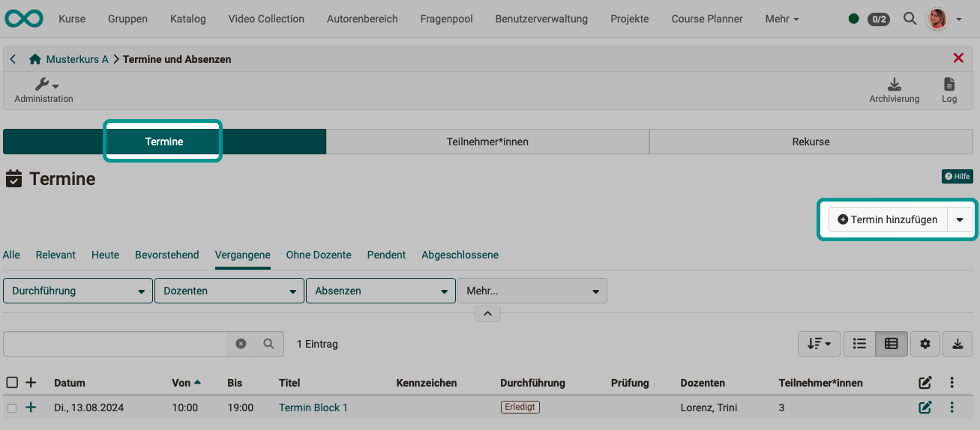Sort by the Bis column header
Viewport: 980px width, 430px height.
click(x=235, y=383)
